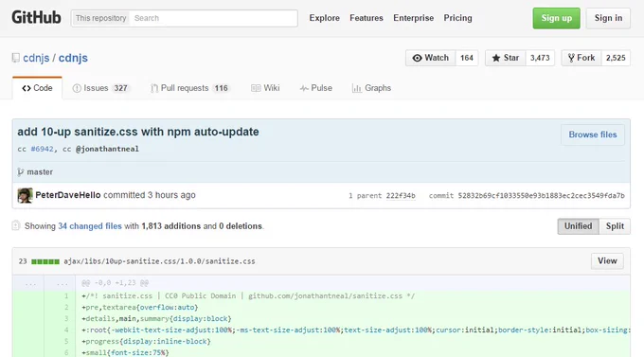Star the cdnjs repository
644x357 pixels.
(506, 58)
